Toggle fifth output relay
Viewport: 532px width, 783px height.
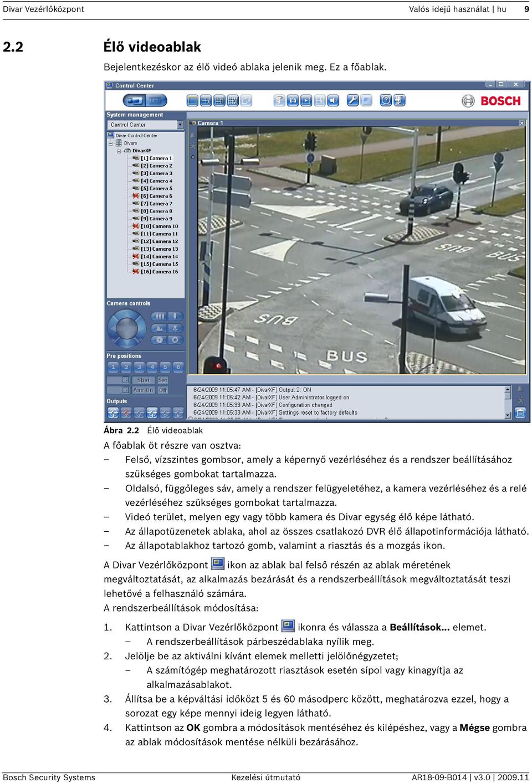165,413
